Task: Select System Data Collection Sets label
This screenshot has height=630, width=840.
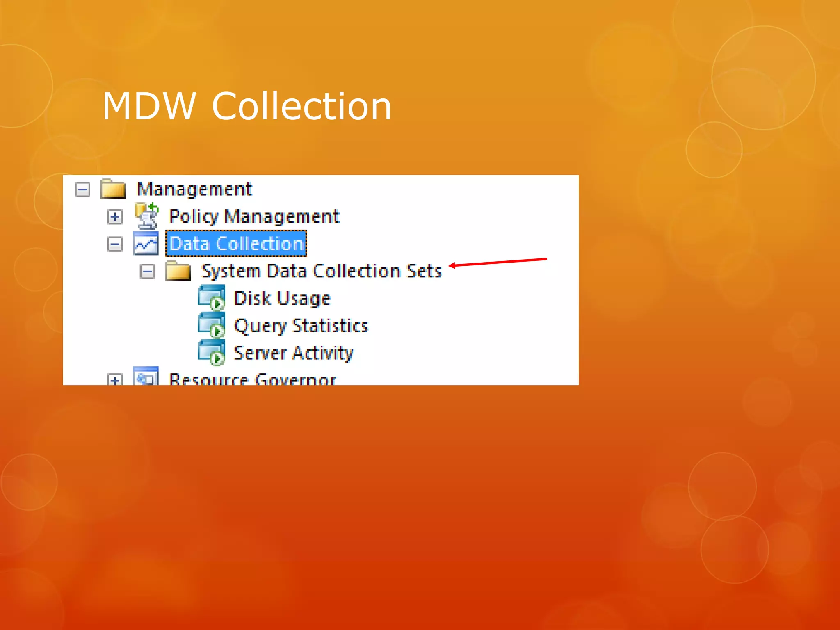Action: point(321,271)
